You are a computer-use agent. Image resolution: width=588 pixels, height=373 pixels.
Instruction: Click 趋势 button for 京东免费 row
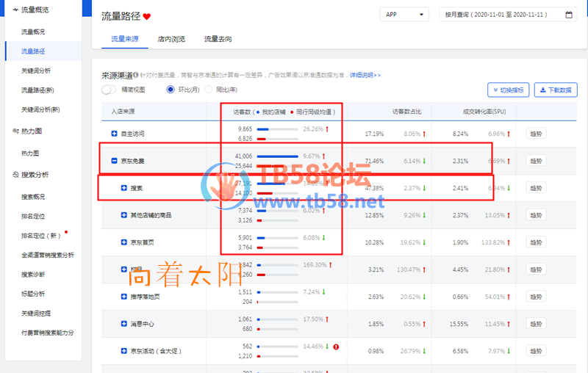536,161
